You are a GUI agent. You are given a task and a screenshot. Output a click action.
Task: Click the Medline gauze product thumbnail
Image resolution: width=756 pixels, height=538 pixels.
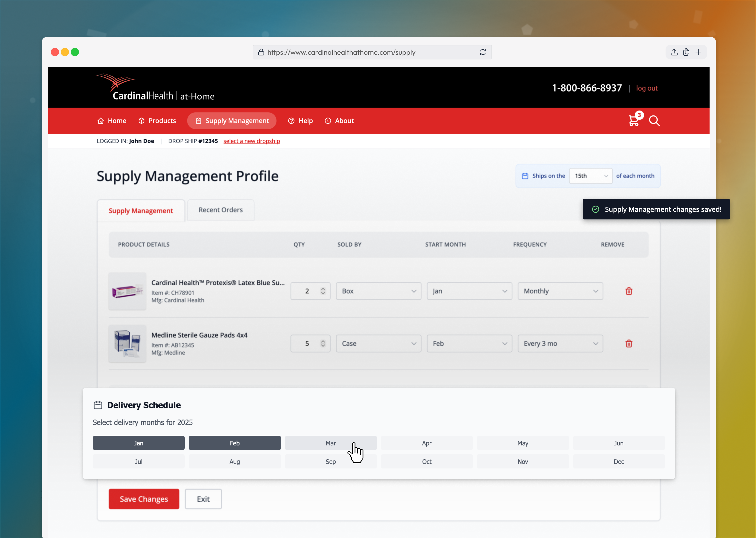127,343
